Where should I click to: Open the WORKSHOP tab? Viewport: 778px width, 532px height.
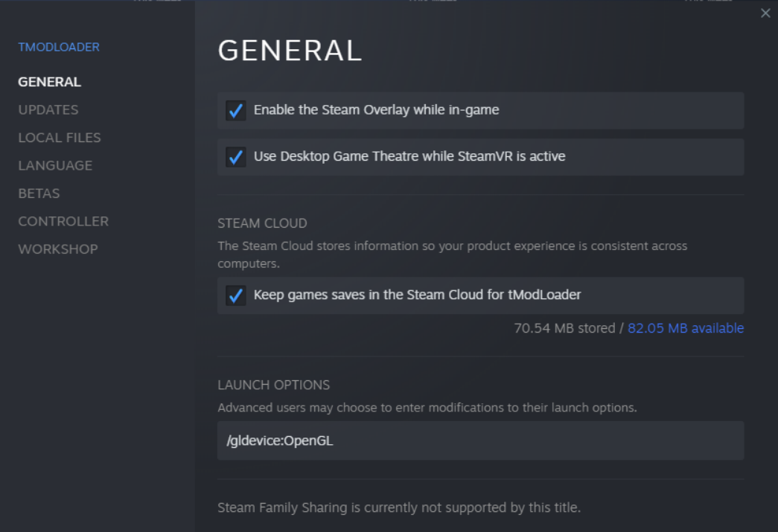(x=58, y=249)
